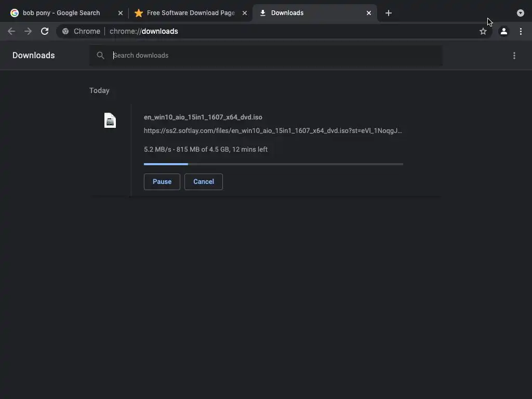The image size is (532, 399).
Task: Open the Downloads page more actions menu
Action: 514,56
